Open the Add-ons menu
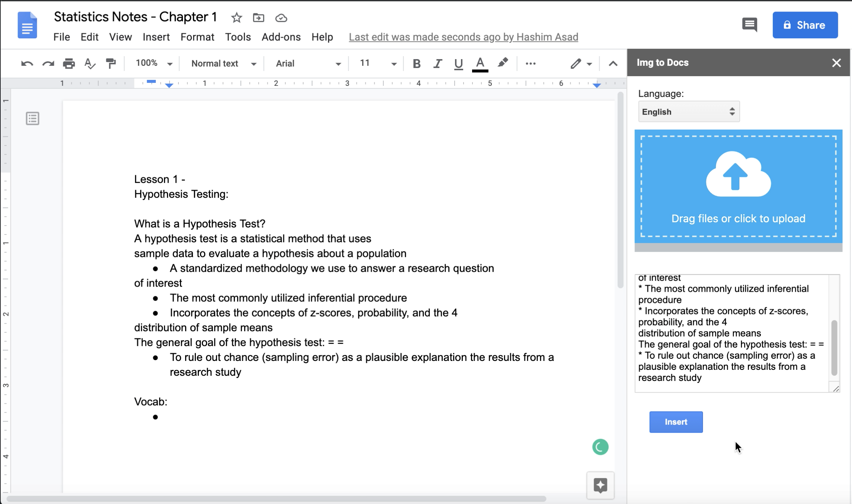The image size is (852, 504). pos(281,37)
